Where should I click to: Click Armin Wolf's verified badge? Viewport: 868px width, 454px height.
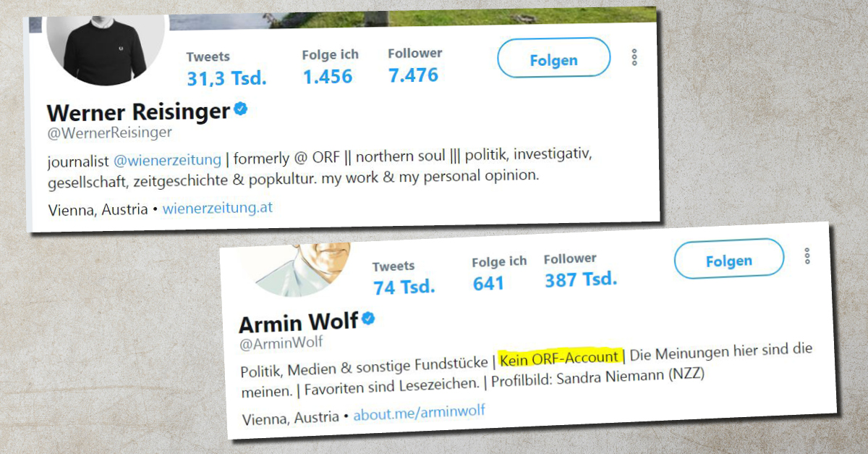tap(368, 319)
